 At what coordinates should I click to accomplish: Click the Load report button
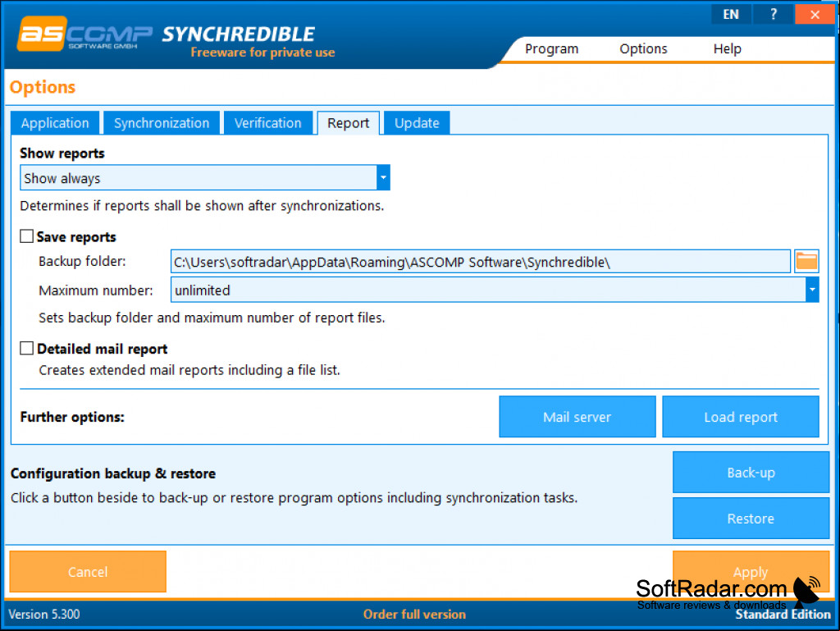(x=741, y=417)
